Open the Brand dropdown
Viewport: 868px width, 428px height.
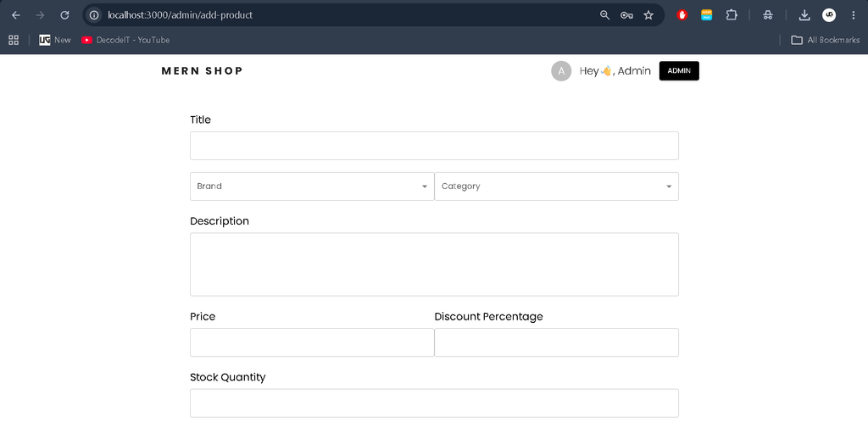pos(312,186)
